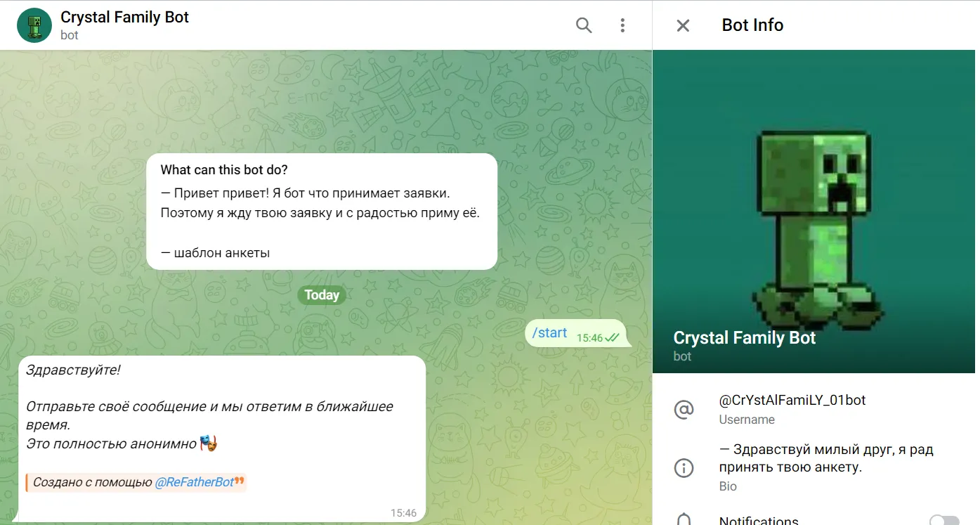Click the "Создано с помощью" quote block
Viewport: 980px width, 525px height.
(136, 483)
